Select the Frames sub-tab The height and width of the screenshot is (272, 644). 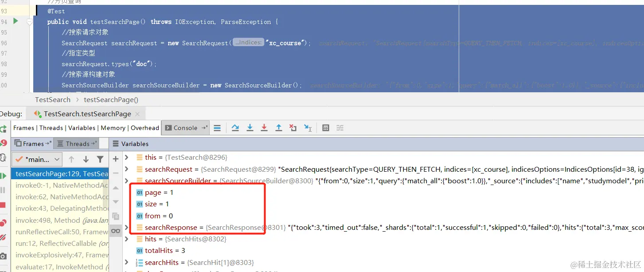point(33,144)
